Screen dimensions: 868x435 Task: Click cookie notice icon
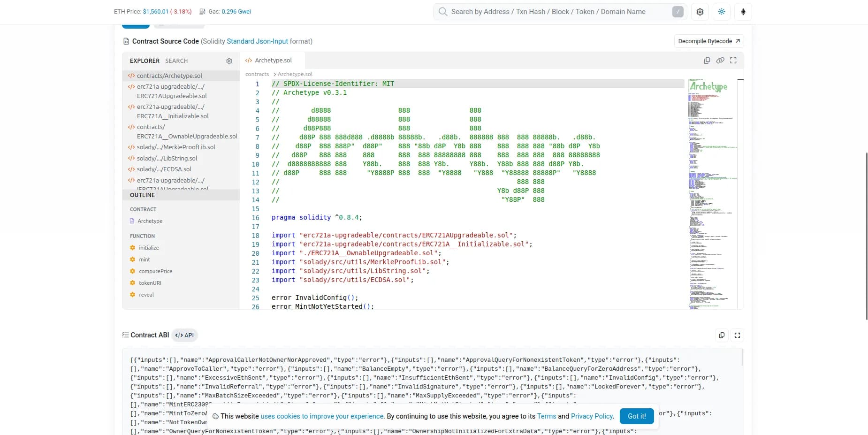215,416
